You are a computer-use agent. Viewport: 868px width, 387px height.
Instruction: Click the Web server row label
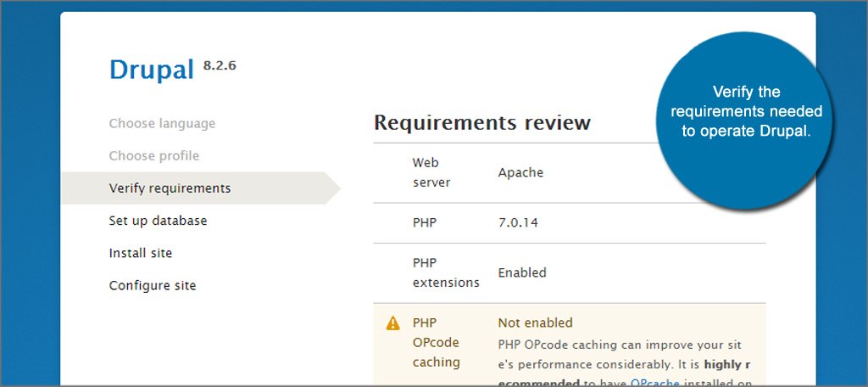pos(431,171)
